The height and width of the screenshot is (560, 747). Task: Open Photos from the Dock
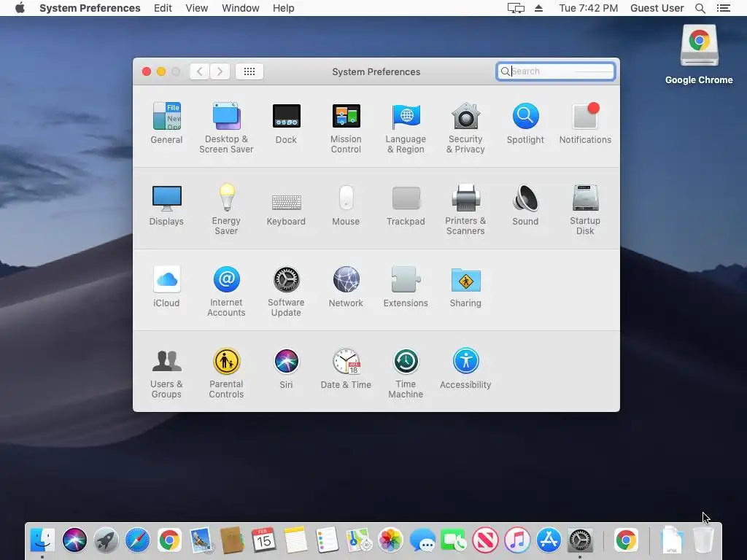pos(390,540)
